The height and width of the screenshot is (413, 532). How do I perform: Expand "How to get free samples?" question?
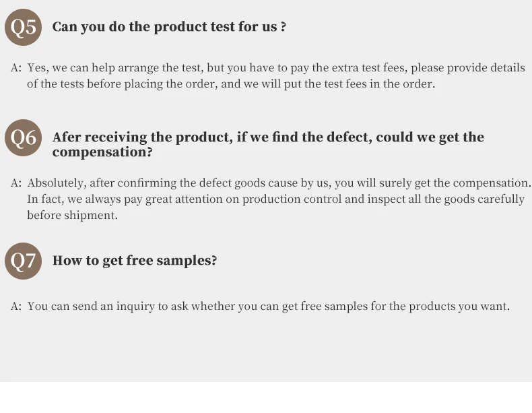[135, 261]
